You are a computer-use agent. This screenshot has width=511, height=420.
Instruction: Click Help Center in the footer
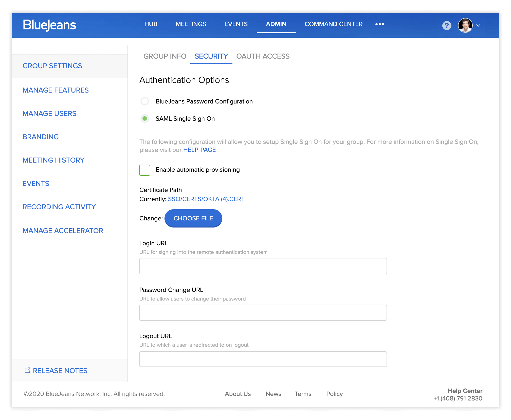(x=465, y=391)
